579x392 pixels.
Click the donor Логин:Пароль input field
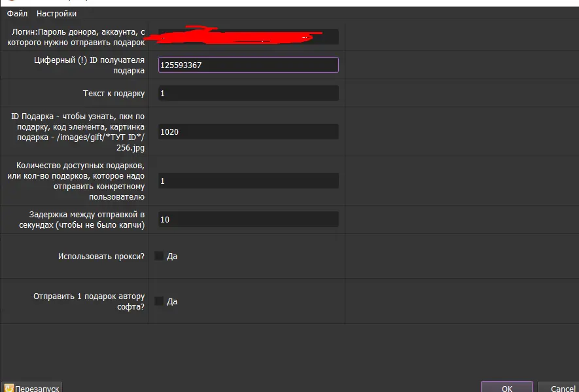(x=248, y=37)
